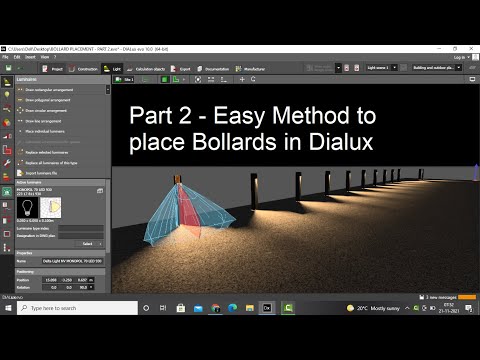The width and height of the screenshot is (480, 360).
Task: Open Microsoft Store from the taskbar
Action: tap(181, 308)
